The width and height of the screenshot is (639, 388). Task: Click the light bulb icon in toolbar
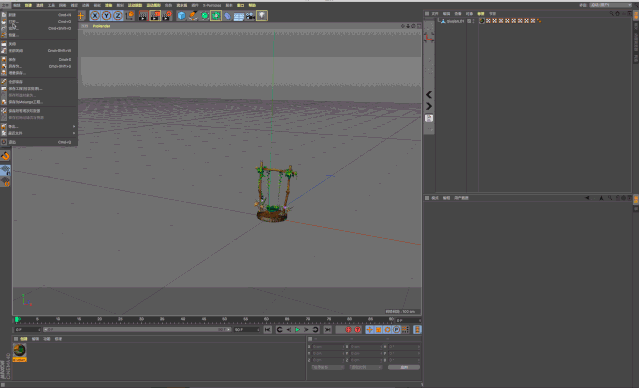pos(262,16)
